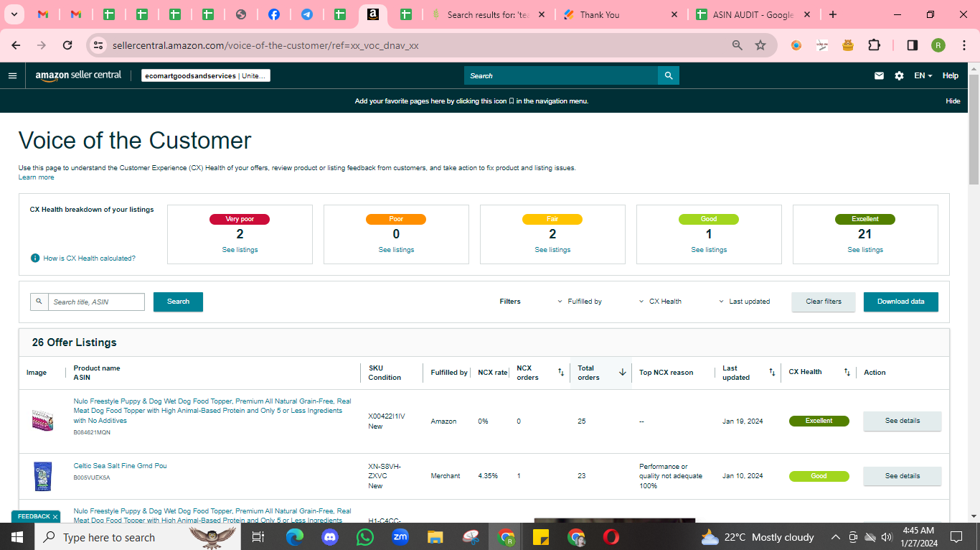See details for the Celtic Sea Salt listing

[903, 476]
